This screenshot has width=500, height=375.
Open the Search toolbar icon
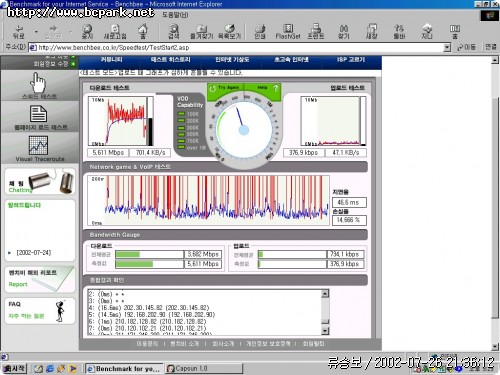click(173, 31)
